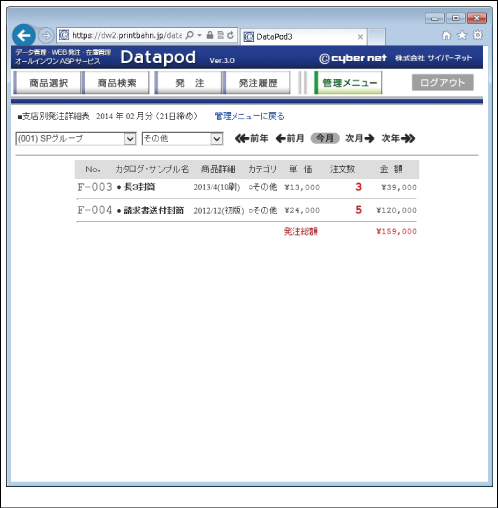The image size is (498, 508).
Task: Go to previous month with 前月 arrow
Action: coord(290,138)
